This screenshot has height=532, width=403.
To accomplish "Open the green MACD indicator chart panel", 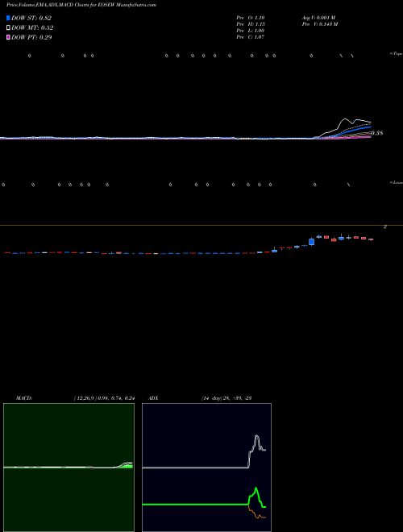I will [69, 468].
